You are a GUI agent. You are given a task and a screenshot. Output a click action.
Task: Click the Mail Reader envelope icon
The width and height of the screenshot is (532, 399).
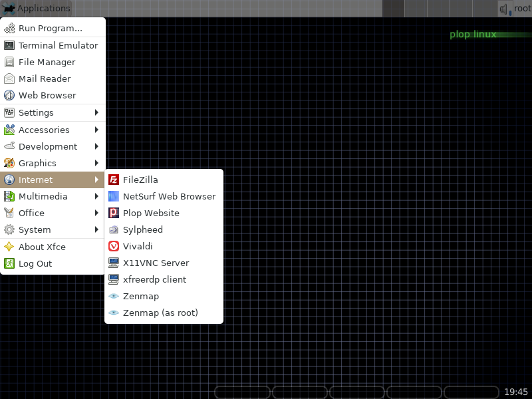pos(9,78)
